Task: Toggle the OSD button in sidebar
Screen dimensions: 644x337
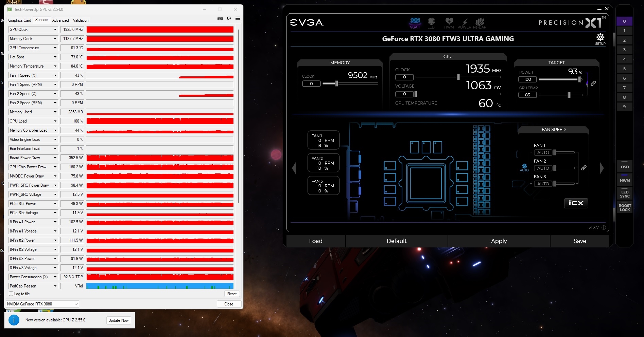Action: click(625, 167)
